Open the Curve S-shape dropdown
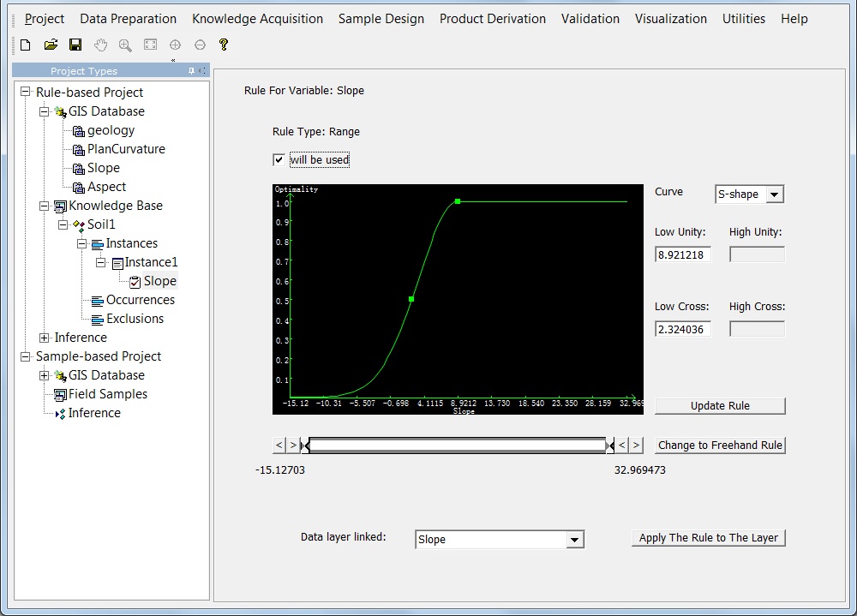 [x=775, y=194]
